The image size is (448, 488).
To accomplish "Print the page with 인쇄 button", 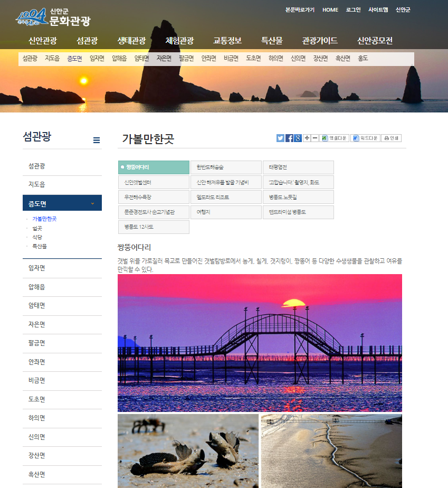I will [391, 138].
